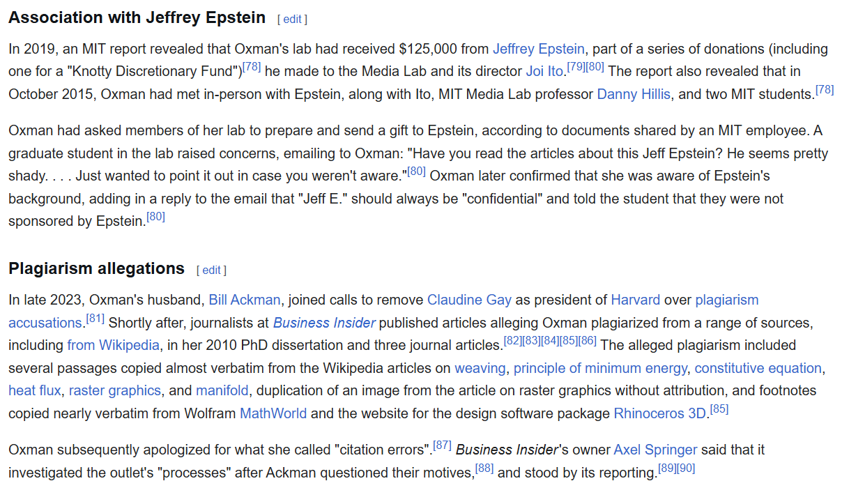Click the Bill Ackman link

(245, 300)
